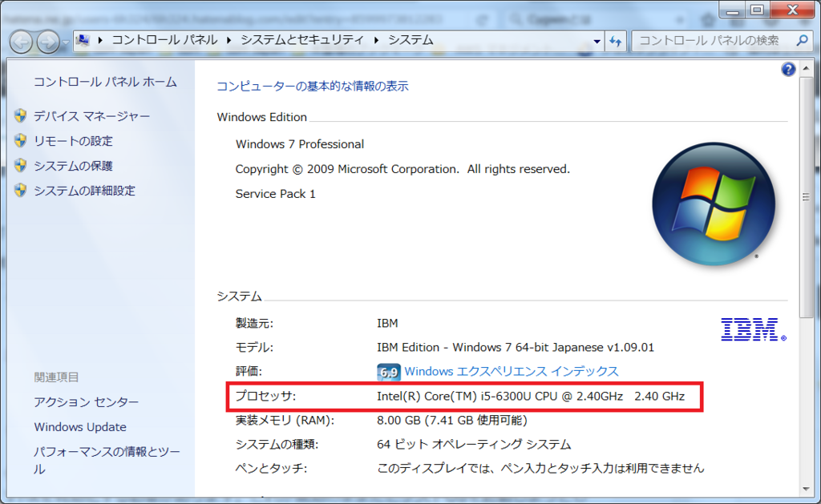This screenshot has height=504, width=821.
Task: Open リモートの設定 link
Action: [73, 141]
